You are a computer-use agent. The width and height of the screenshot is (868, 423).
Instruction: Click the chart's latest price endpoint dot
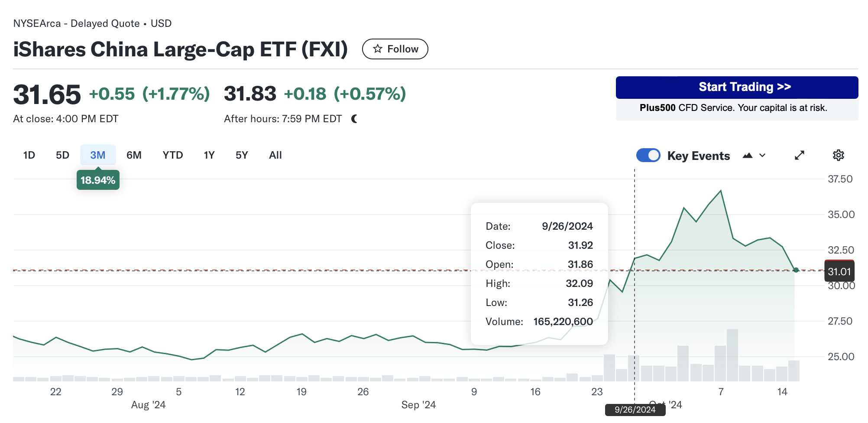pyautogui.click(x=796, y=270)
